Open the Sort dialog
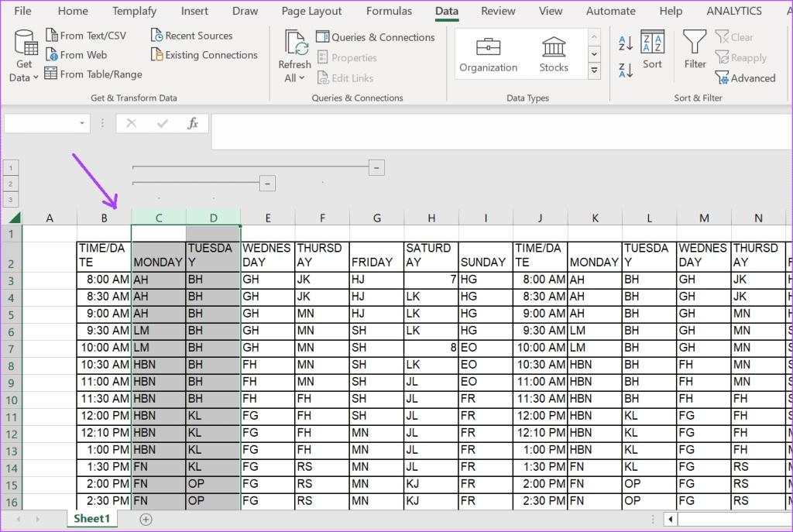Screen dimensions: 793x532 [652, 50]
